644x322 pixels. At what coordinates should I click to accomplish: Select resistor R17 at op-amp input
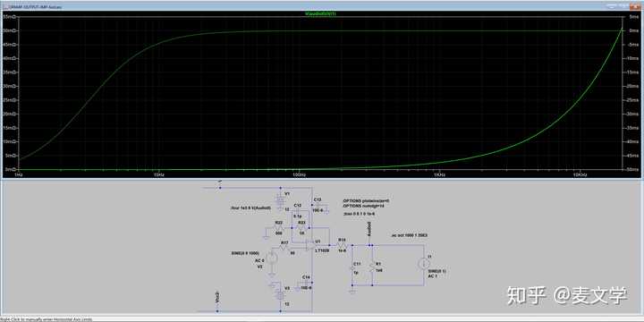(284, 247)
